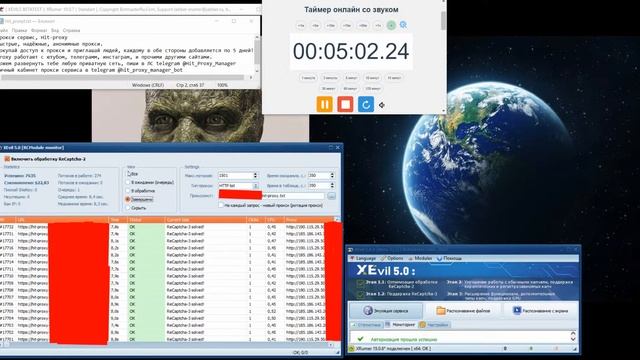Click the Этап 1.1 checkmark icon
Viewport: 640px width, 360px height.
360,283
